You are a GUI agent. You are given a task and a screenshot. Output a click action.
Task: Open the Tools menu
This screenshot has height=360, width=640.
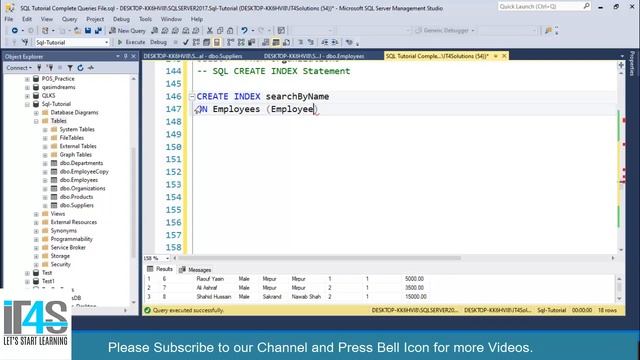point(145,19)
